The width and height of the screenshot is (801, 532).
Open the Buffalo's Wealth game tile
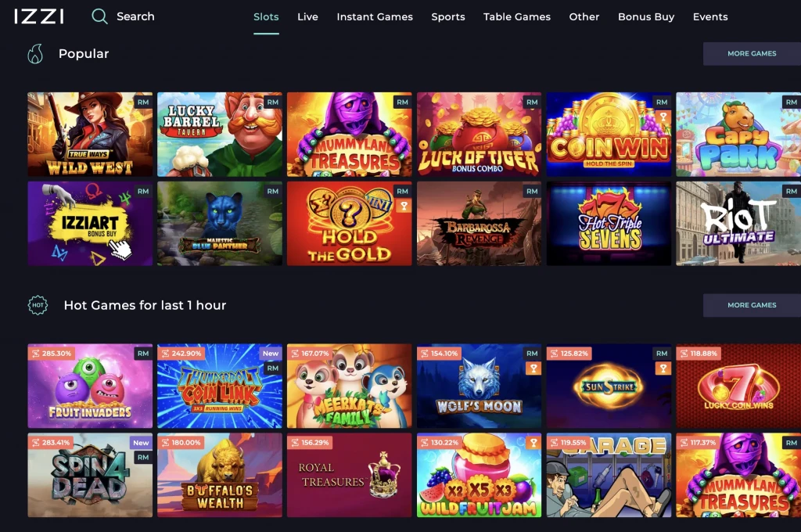[x=220, y=475]
